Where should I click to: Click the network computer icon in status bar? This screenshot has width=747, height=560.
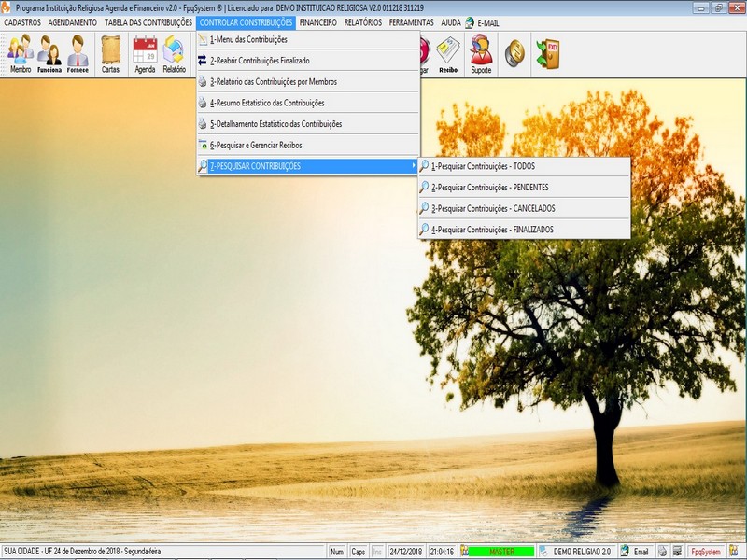[x=677, y=552]
